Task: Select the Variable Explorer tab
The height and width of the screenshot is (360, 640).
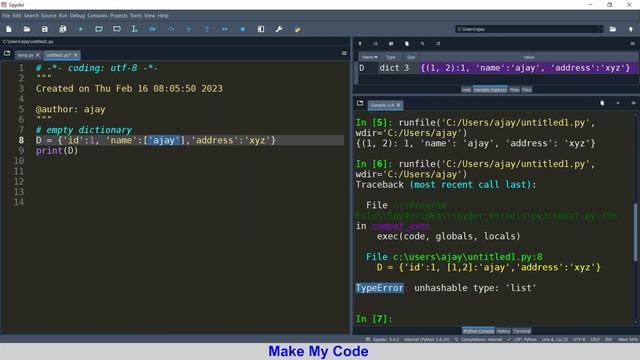Action: click(x=490, y=90)
